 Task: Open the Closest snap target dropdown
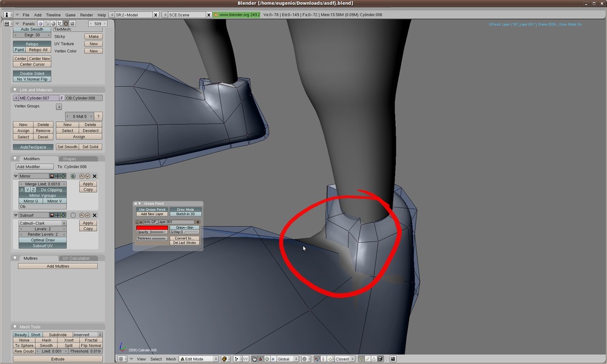[x=345, y=359]
